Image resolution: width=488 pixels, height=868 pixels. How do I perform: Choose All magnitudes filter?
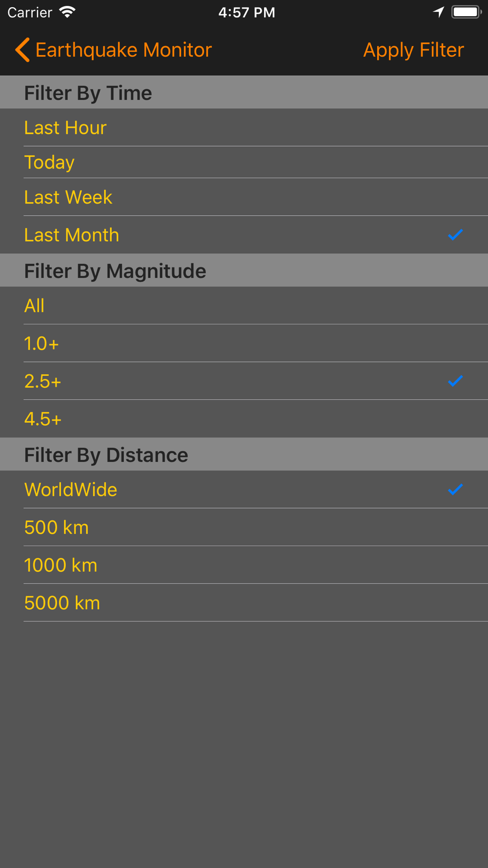point(244,306)
